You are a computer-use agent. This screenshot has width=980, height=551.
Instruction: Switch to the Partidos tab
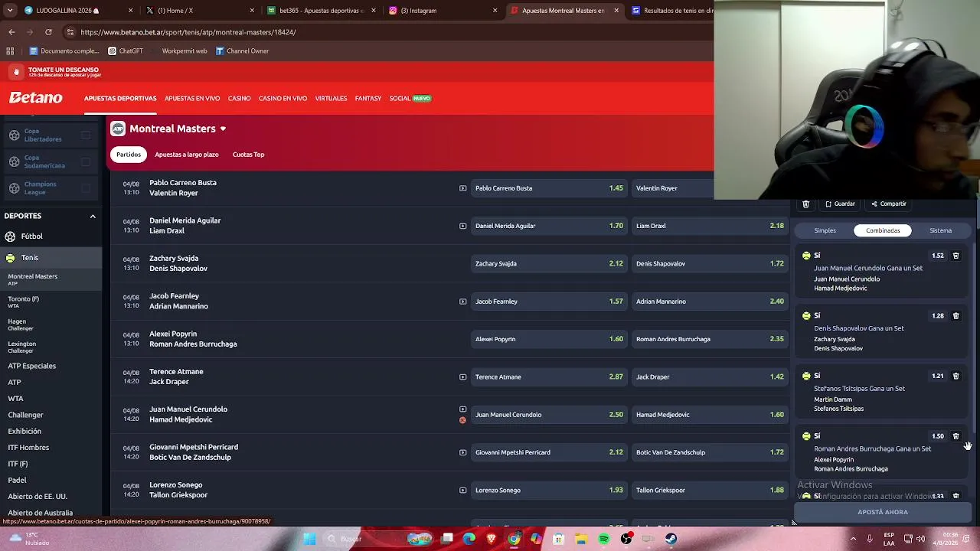(129, 155)
